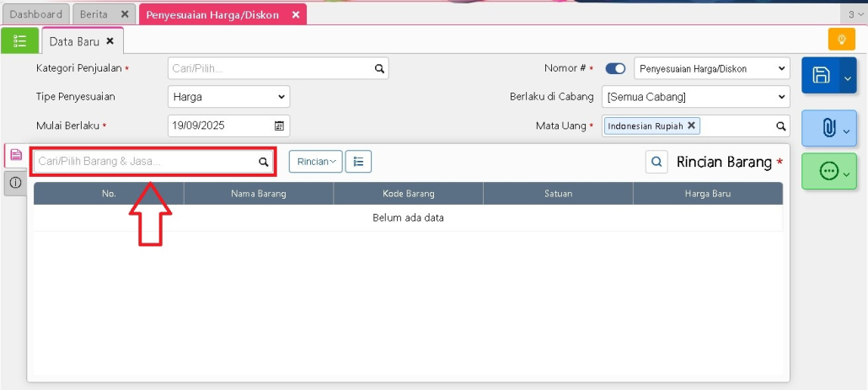Click the Cari/Pilih Barang & Jasa search field
Screen dimensions: 868x390
[145, 161]
